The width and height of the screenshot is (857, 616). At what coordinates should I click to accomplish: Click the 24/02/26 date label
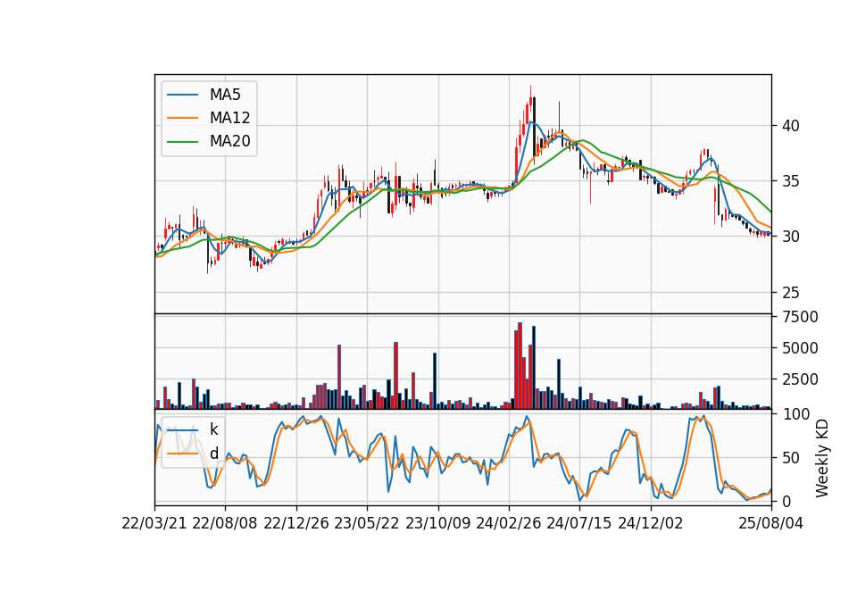pyautogui.click(x=508, y=523)
